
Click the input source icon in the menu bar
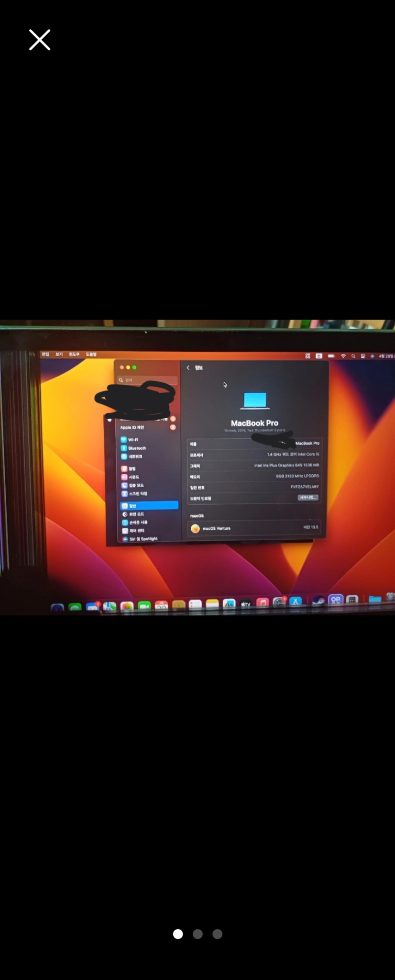319,356
